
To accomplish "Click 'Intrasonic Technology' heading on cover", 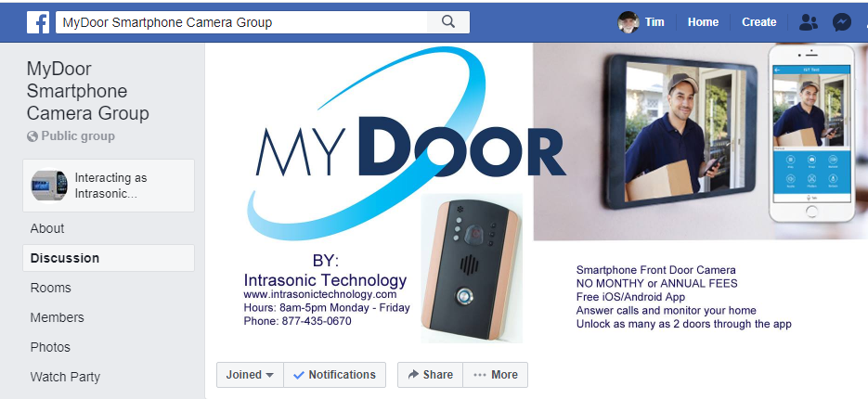I will (326, 279).
